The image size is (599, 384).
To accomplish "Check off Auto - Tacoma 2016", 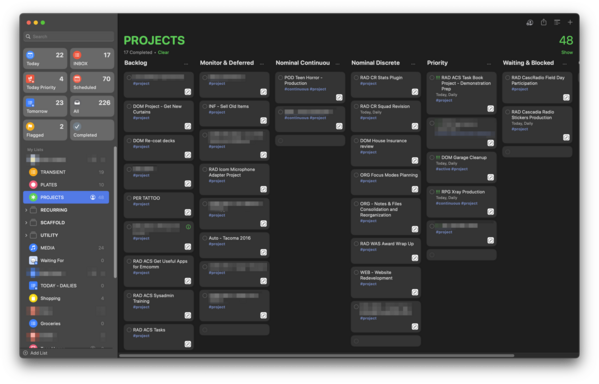I will click(205, 238).
